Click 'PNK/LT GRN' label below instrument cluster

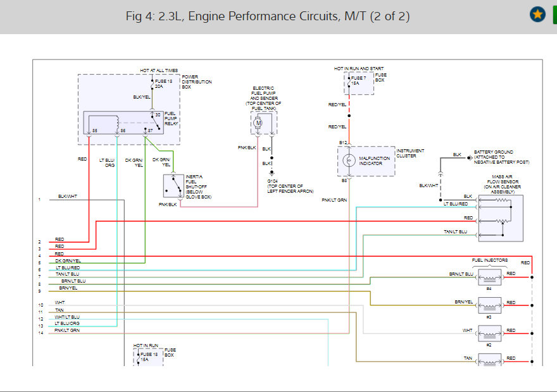334,200
